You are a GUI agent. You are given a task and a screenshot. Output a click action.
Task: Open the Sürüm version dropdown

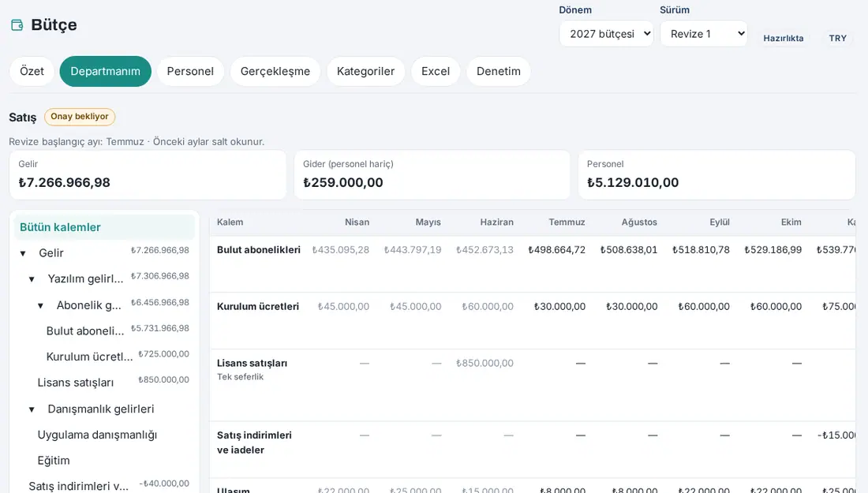(x=704, y=34)
